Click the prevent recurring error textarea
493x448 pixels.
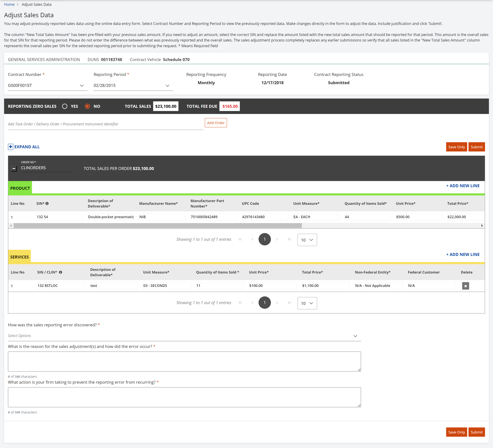[184, 397]
